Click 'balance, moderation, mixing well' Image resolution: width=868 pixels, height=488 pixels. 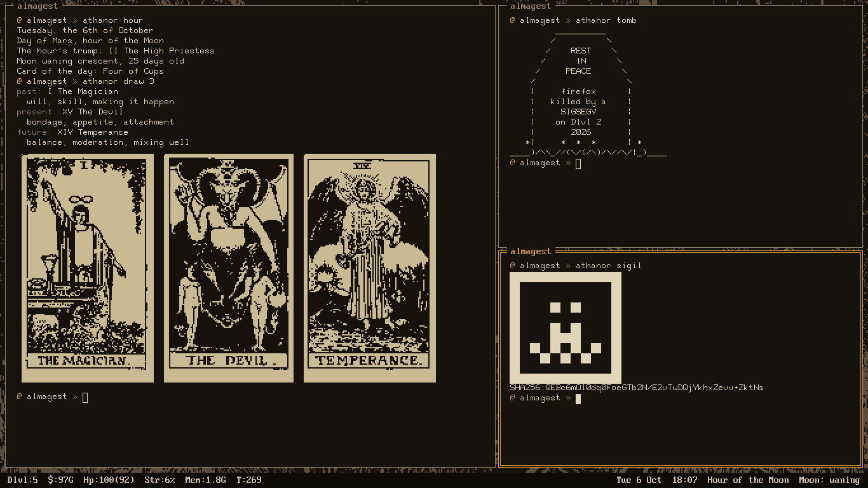pyautogui.click(x=108, y=142)
